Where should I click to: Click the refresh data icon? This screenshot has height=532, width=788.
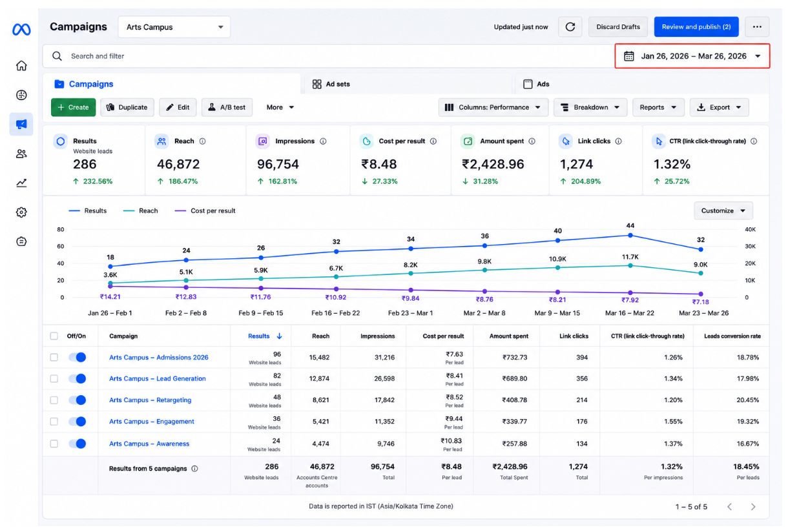point(570,27)
